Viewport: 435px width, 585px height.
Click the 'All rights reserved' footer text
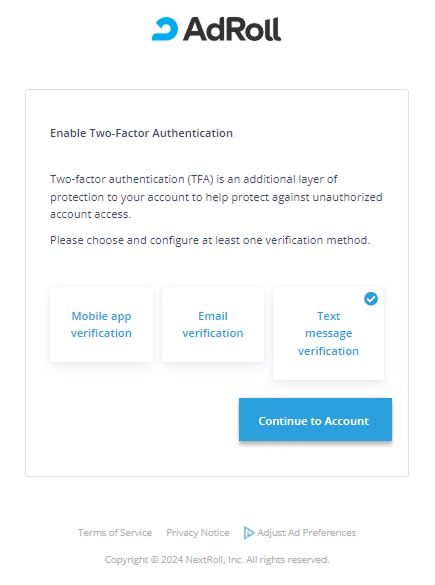pyautogui.click(x=288, y=560)
